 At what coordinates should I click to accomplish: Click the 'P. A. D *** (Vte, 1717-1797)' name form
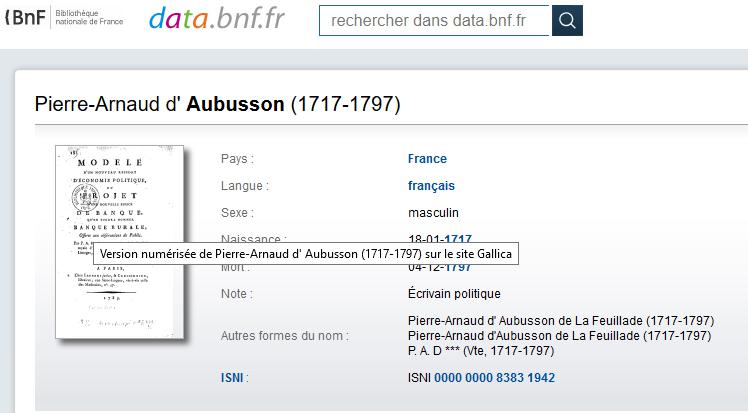tap(481, 351)
